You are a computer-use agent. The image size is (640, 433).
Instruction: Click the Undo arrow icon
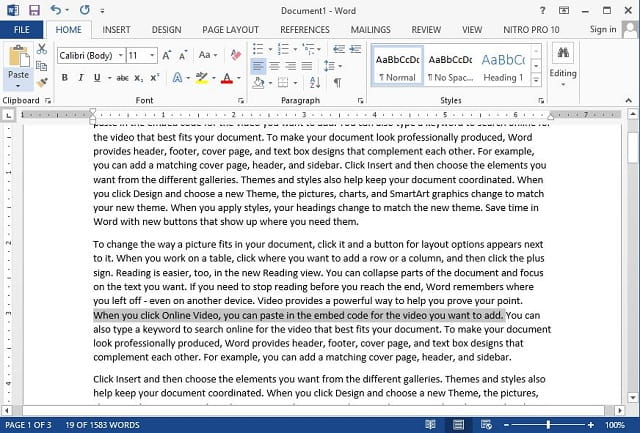(x=57, y=9)
